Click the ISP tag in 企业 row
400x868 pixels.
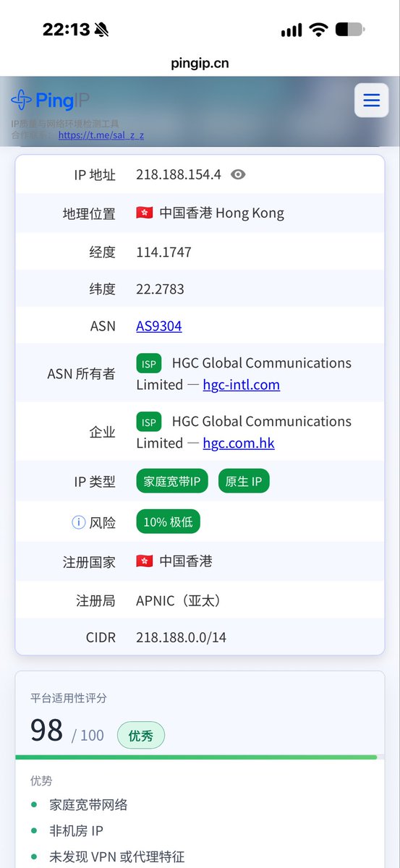(x=149, y=422)
